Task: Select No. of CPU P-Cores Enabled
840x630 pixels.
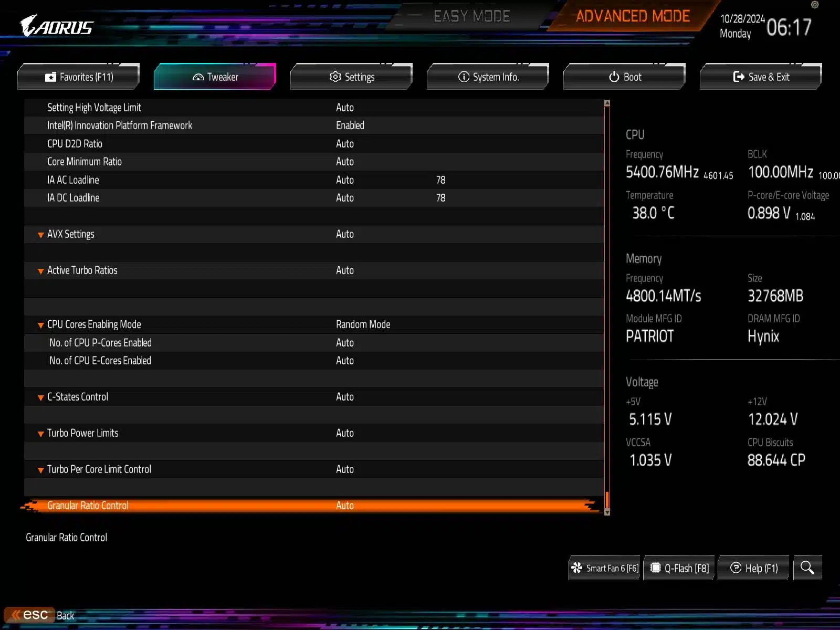Action: click(314, 343)
